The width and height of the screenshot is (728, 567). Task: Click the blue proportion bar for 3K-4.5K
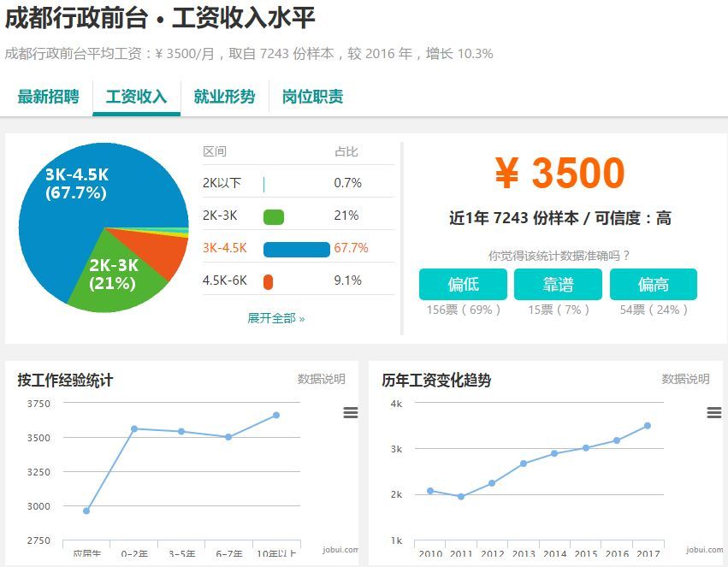(x=297, y=247)
